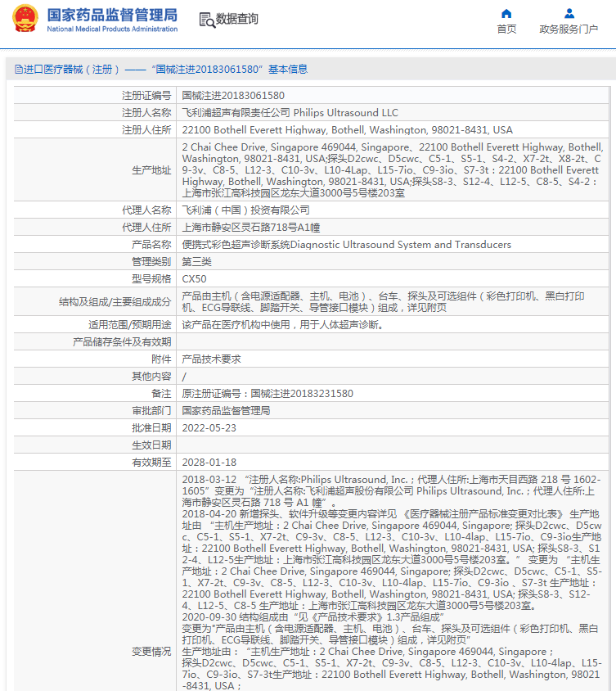The height and width of the screenshot is (691, 616).
Task: Click the 备注 label
Action: pos(161,394)
